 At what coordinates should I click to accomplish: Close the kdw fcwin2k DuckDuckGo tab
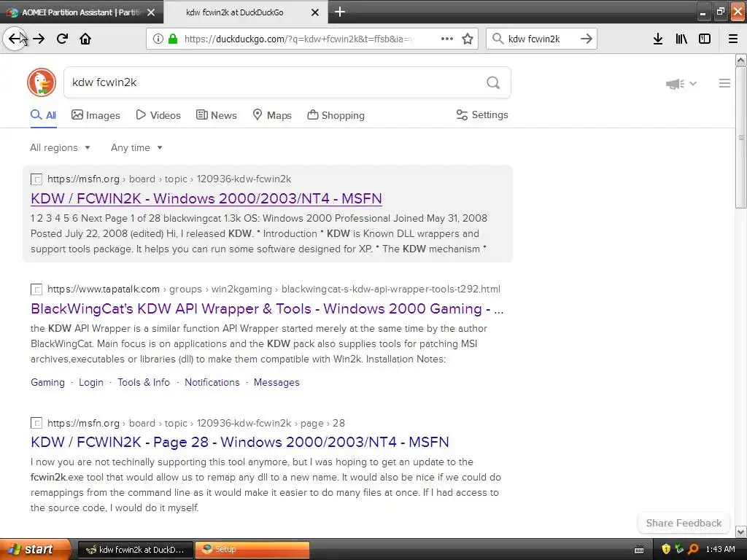click(315, 12)
